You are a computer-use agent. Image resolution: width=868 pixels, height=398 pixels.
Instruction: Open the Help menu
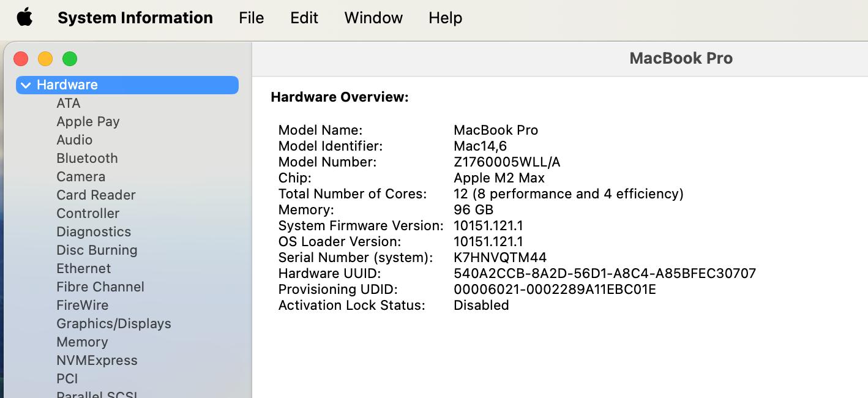click(x=445, y=18)
